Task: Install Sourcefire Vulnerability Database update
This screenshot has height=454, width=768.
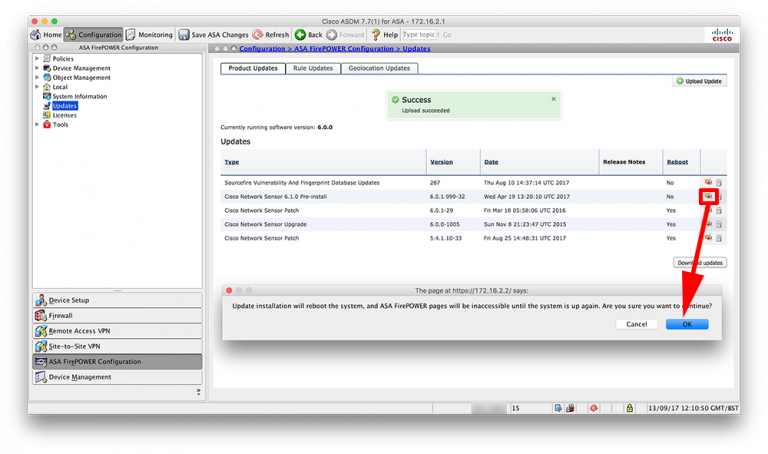Action: pyautogui.click(x=708, y=182)
